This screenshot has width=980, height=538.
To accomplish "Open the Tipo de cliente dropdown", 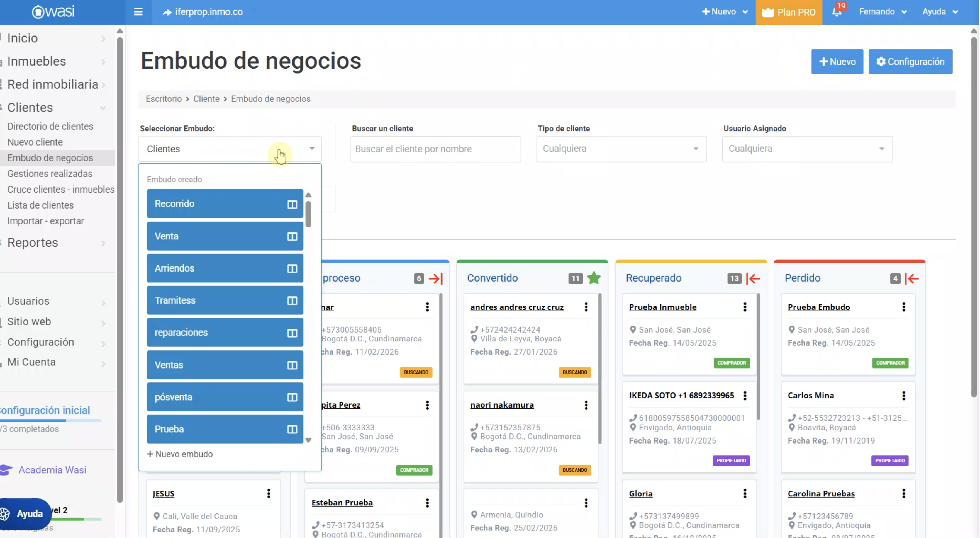I will coord(621,149).
